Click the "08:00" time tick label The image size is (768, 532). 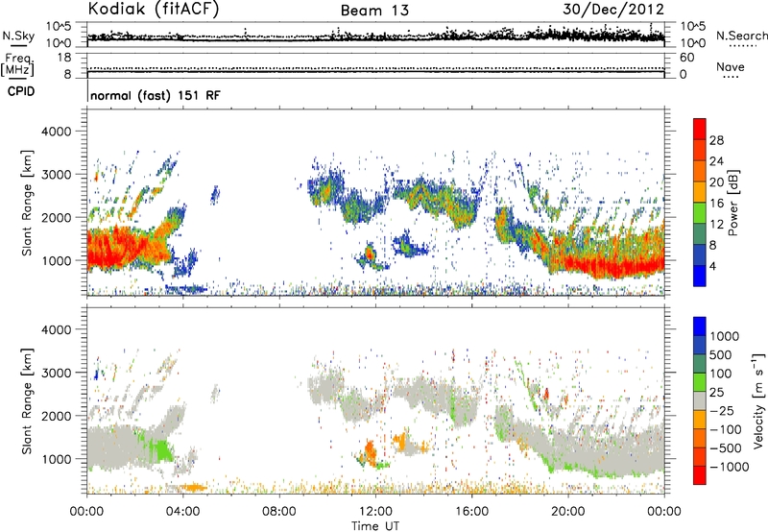tap(278, 512)
